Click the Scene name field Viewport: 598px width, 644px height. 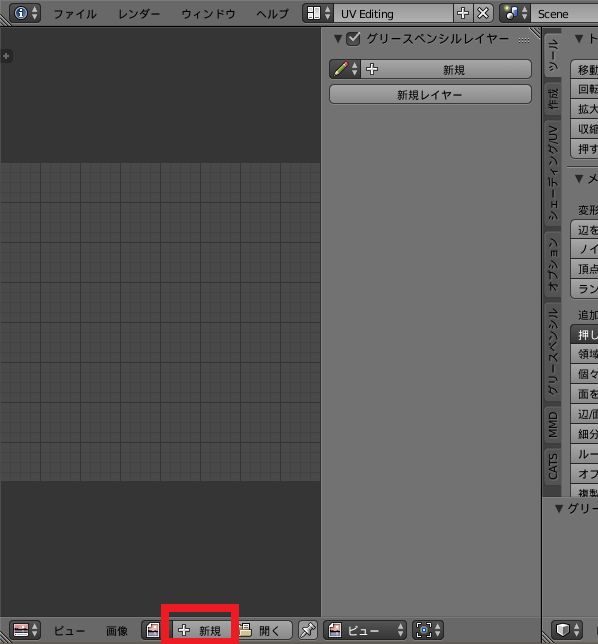[564, 14]
